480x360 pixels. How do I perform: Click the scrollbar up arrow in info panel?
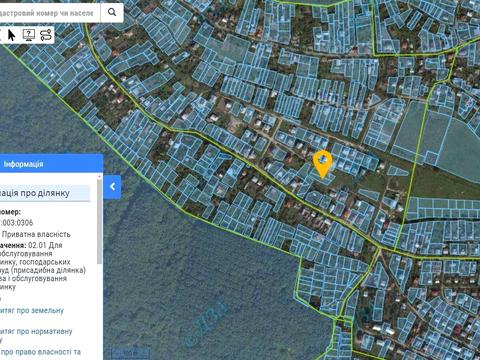[x=99, y=176]
